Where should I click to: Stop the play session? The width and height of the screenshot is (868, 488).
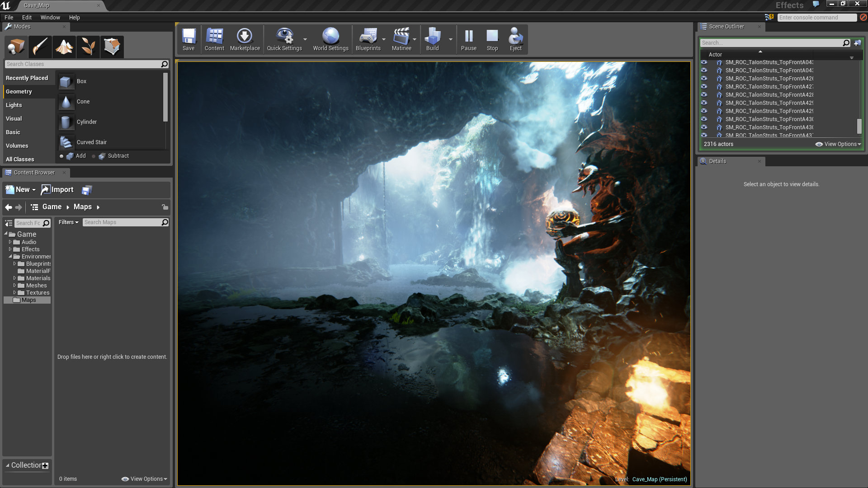[492, 40]
